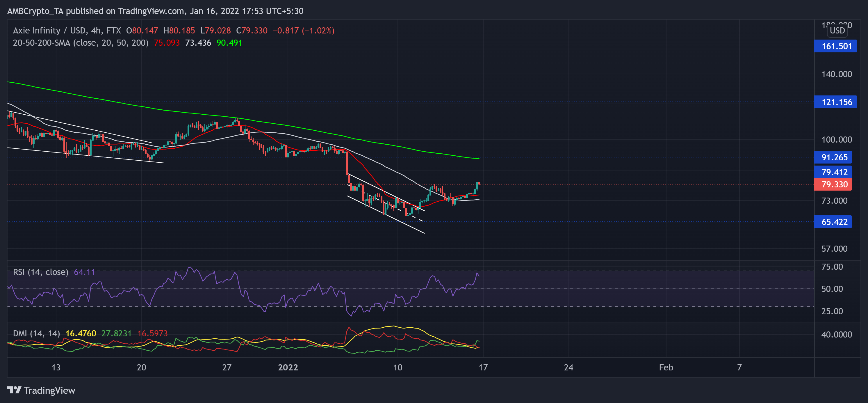Screen dimensions: 868x403
Task: Click the red 79.330 current price label
Action: (833, 184)
